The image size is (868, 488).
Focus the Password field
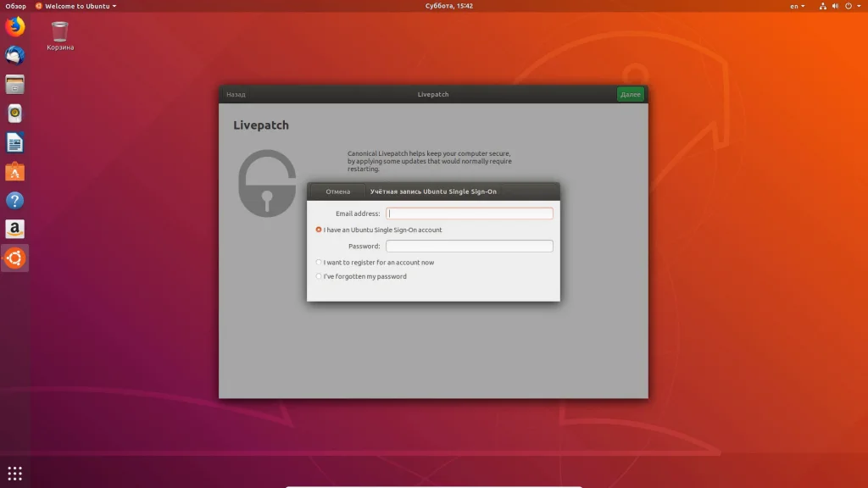(x=469, y=246)
